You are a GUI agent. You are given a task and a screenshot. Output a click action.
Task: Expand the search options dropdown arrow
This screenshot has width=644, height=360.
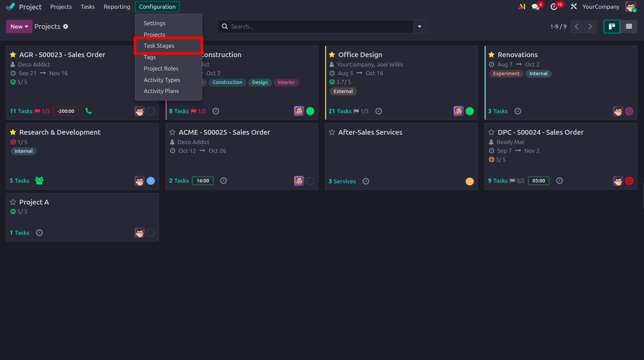pyautogui.click(x=419, y=27)
